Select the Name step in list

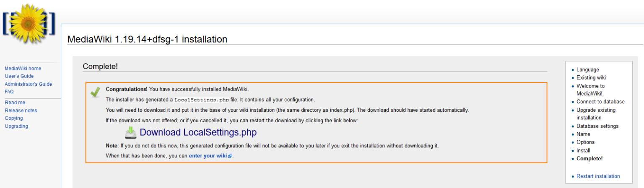point(583,134)
